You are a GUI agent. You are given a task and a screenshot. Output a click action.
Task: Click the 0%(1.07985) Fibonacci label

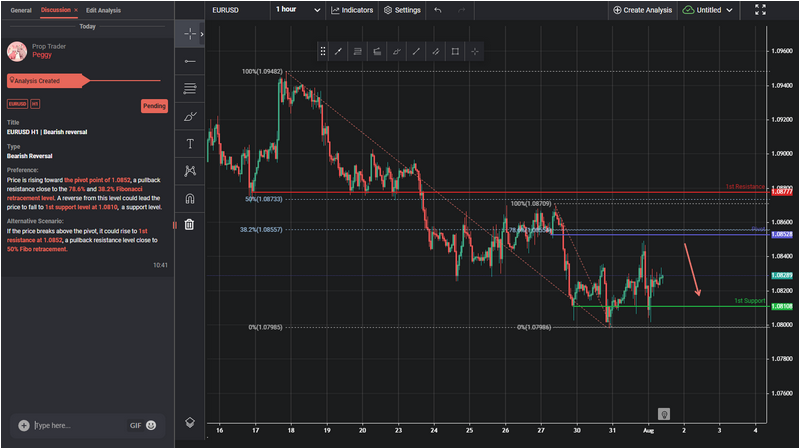265,327
